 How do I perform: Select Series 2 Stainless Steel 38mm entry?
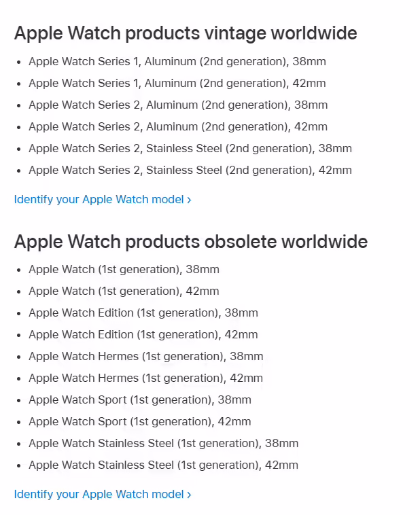click(x=190, y=149)
